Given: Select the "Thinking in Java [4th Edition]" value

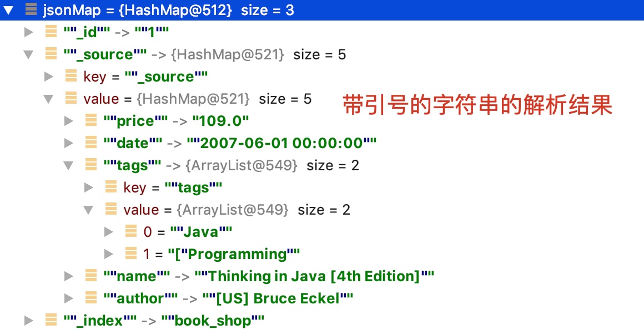Looking at the screenshot, I should pyautogui.click(x=315, y=276).
